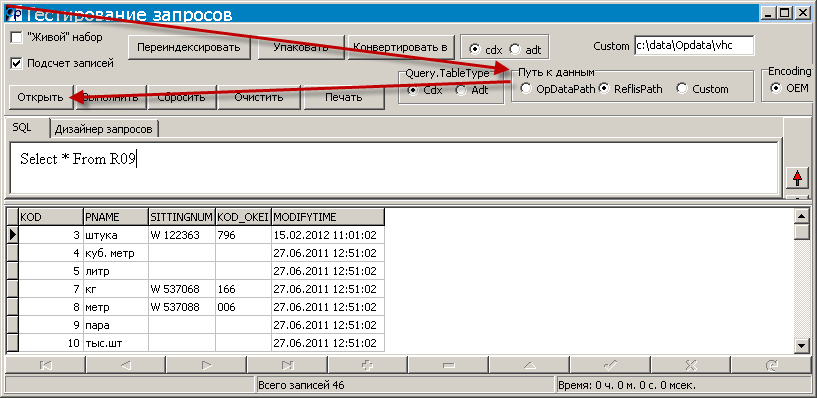
Task: Select Cdx in Query.TableType group
Action: pos(413,90)
